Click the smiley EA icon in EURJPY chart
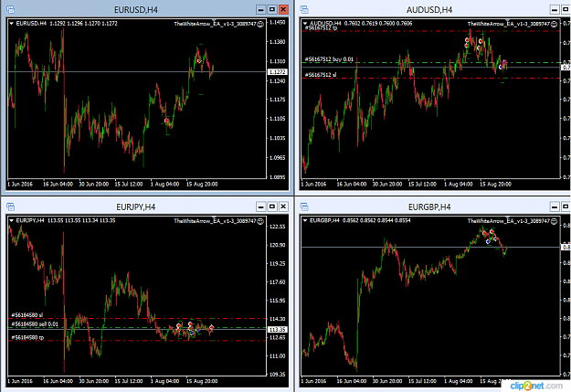 (260, 221)
